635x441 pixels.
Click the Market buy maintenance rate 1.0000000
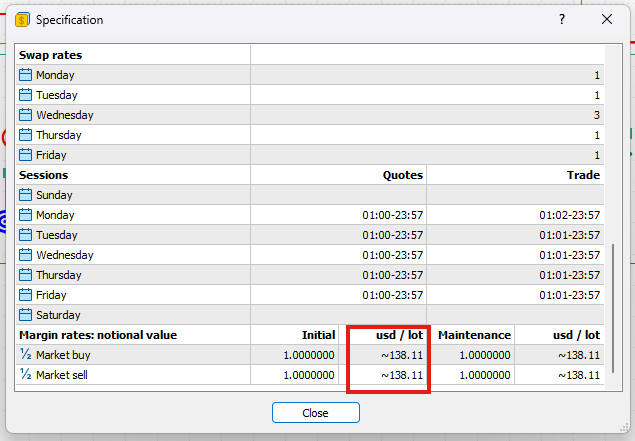click(485, 355)
